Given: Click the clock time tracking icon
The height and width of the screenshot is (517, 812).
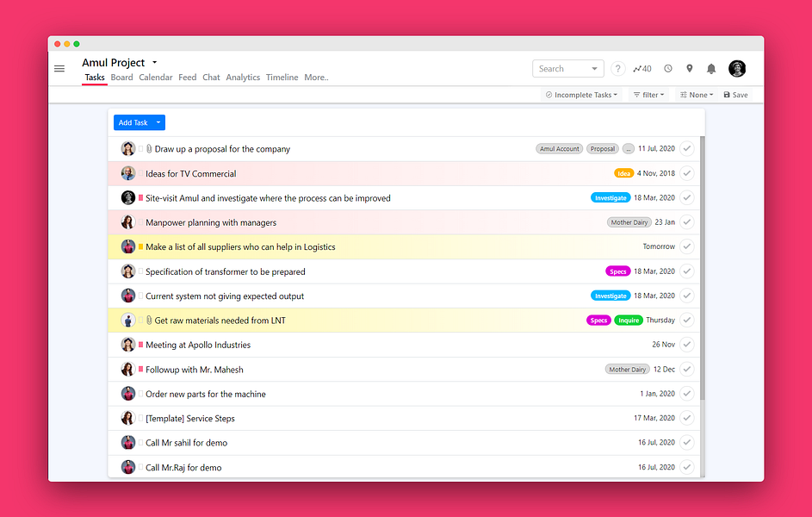Looking at the screenshot, I should click(x=668, y=68).
